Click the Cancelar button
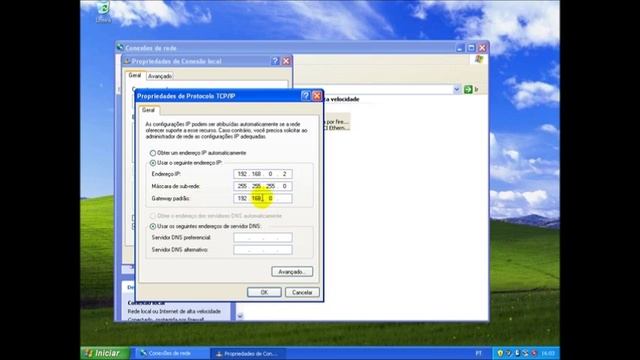The width and height of the screenshot is (640, 360). (x=302, y=292)
